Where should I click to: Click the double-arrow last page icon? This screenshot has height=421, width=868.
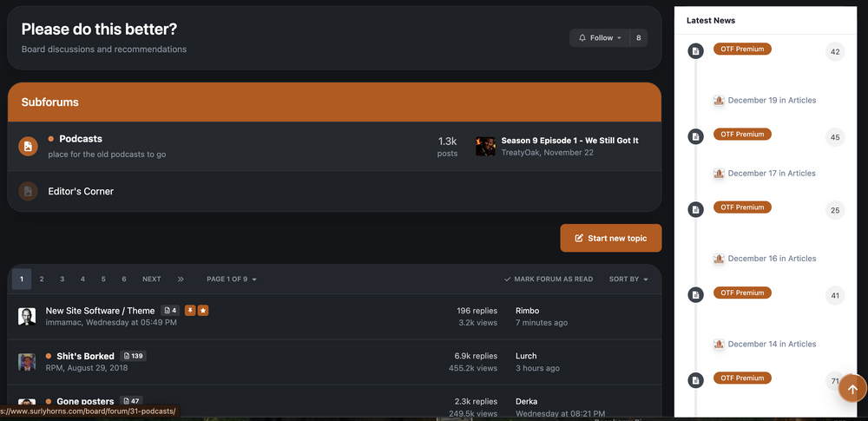[181, 280]
